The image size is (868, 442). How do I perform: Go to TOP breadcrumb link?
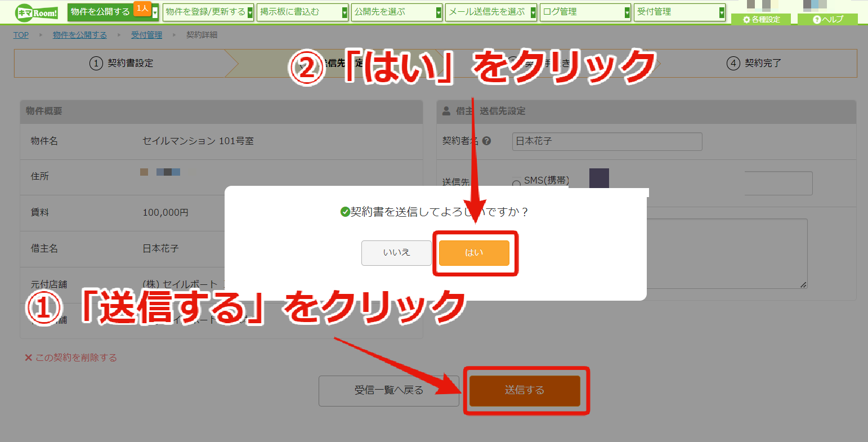(x=21, y=35)
